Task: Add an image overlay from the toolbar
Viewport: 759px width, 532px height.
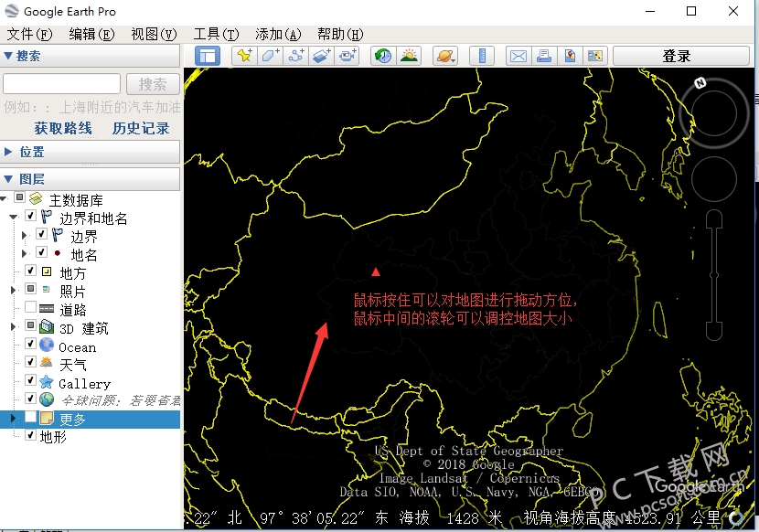Action: pyautogui.click(x=321, y=56)
